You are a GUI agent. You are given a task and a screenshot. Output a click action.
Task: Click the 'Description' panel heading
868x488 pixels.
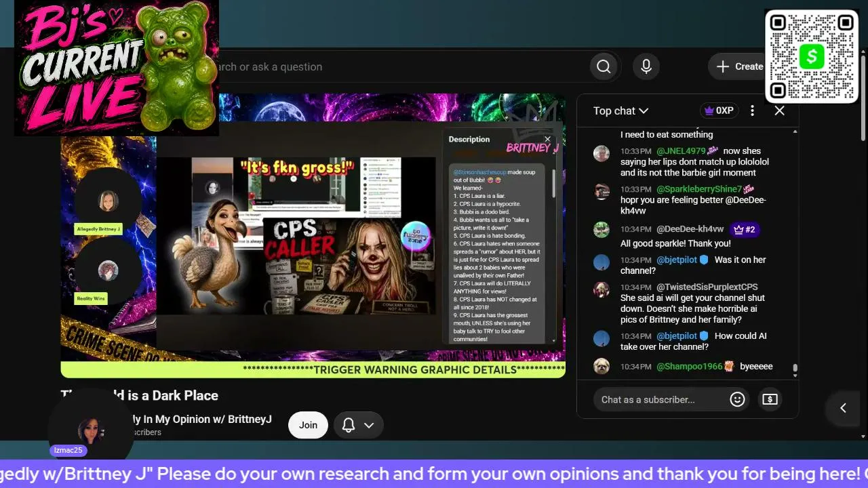coord(469,139)
